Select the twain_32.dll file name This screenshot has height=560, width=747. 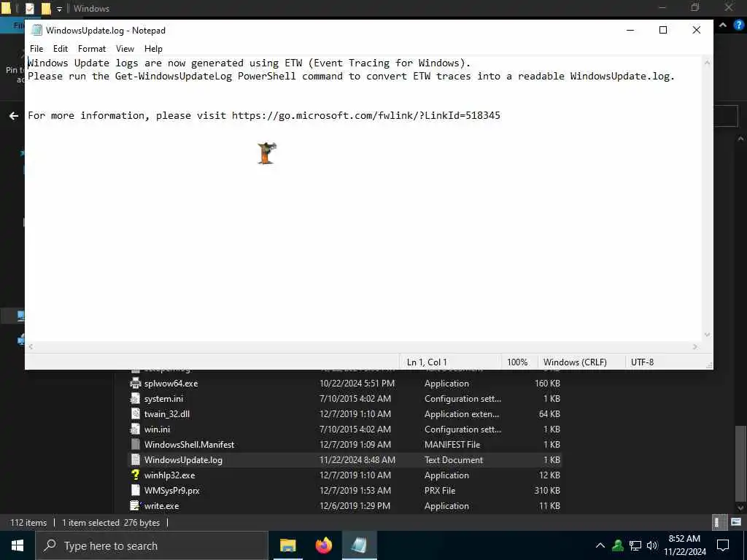(x=167, y=414)
